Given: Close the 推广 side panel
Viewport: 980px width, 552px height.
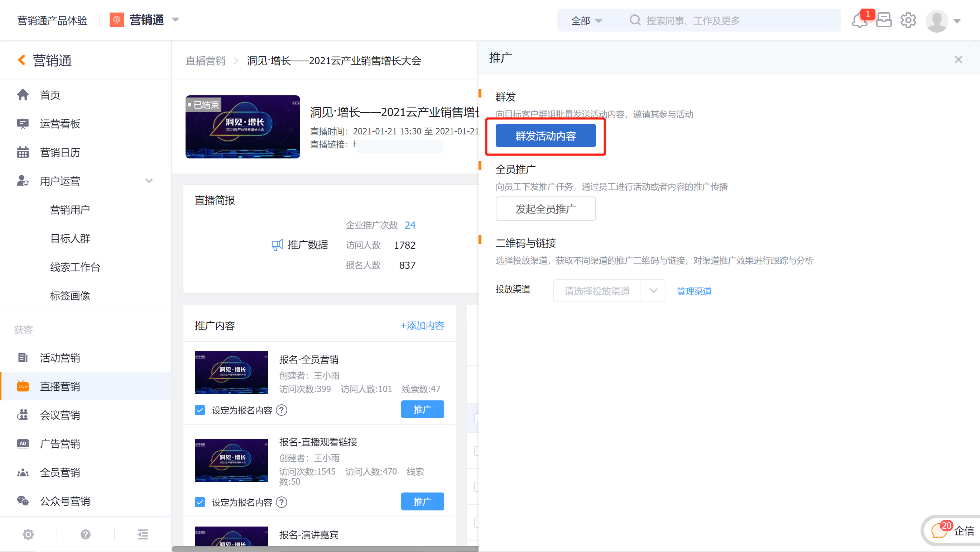Looking at the screenshot, I should [x=958, y=60].
